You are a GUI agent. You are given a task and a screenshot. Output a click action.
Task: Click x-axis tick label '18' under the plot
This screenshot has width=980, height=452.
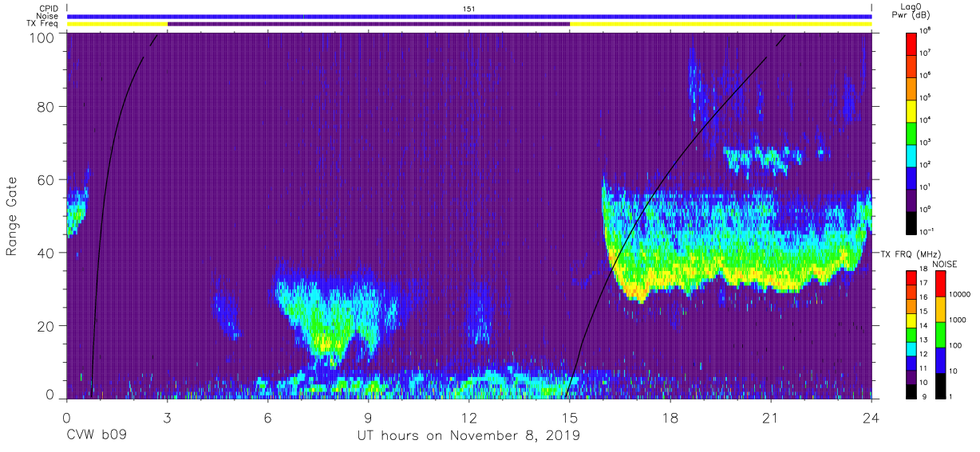[670, 417]
